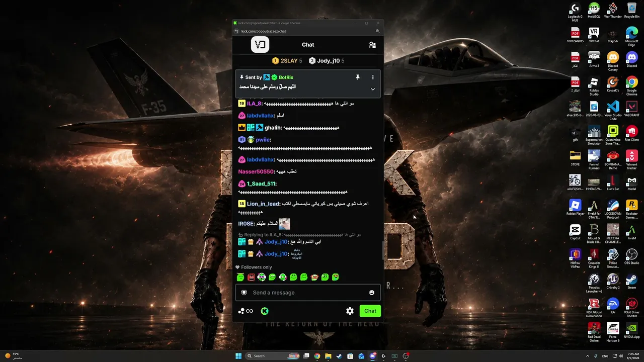Show hidden system tray icons
Image resolution: width=644 pixels, height=362 pixels.
click(587, 356)
